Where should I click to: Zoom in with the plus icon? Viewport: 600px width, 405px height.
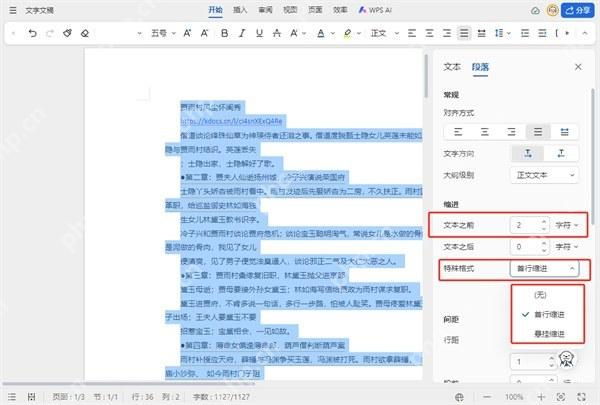tap(541, 397)
